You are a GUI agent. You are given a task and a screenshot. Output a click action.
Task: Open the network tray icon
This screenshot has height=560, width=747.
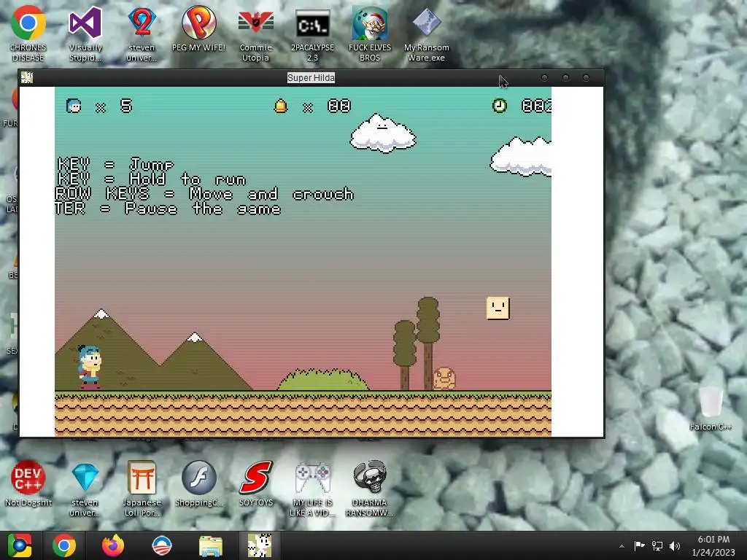(x=657, y=545)
